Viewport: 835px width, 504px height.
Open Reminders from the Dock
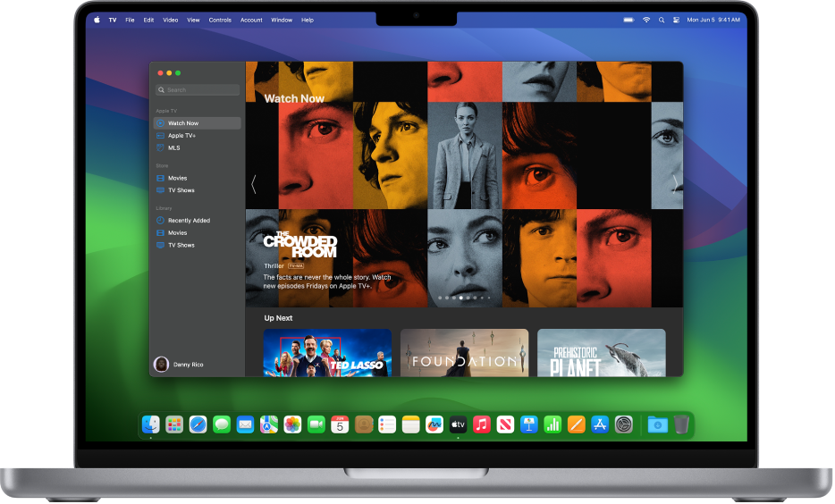[387, 424]
